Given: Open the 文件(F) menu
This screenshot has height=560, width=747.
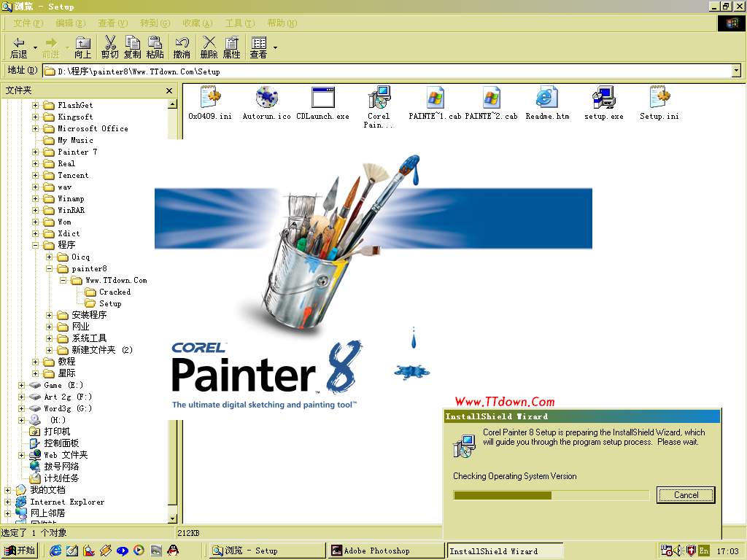Looking at the screenshot, I should pos(28,23).
